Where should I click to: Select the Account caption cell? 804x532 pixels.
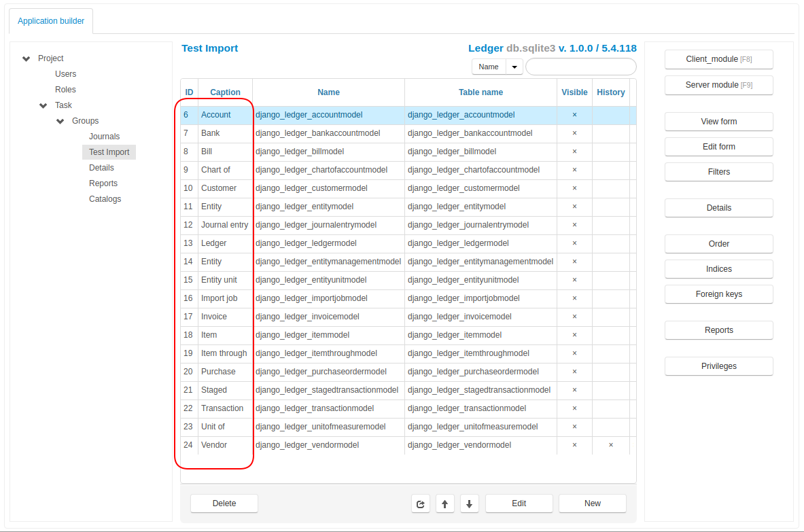[225, 115]
